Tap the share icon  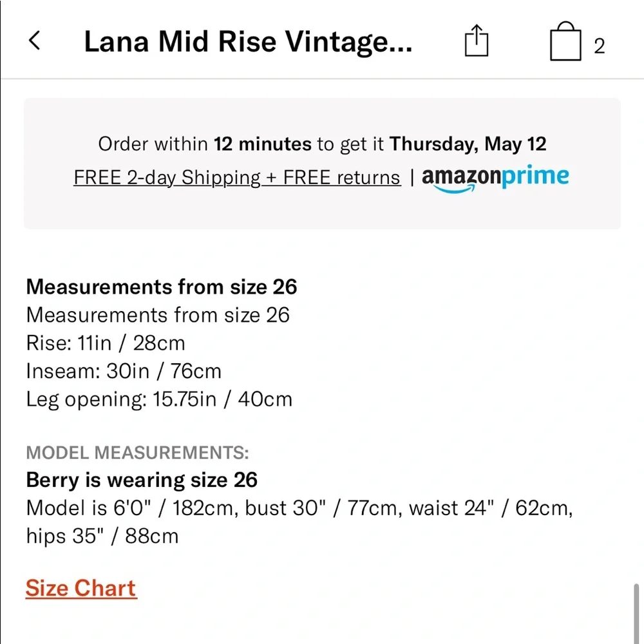tap(477, 43)
